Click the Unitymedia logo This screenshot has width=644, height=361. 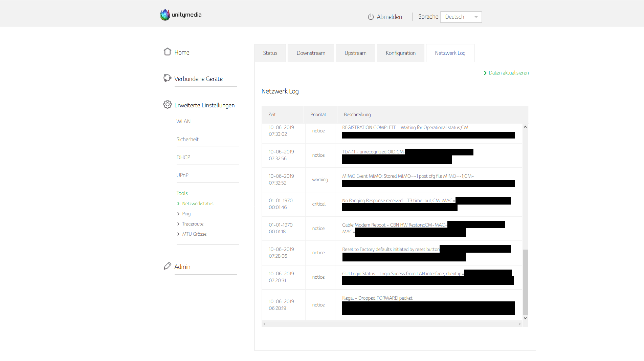pos(181,15)
